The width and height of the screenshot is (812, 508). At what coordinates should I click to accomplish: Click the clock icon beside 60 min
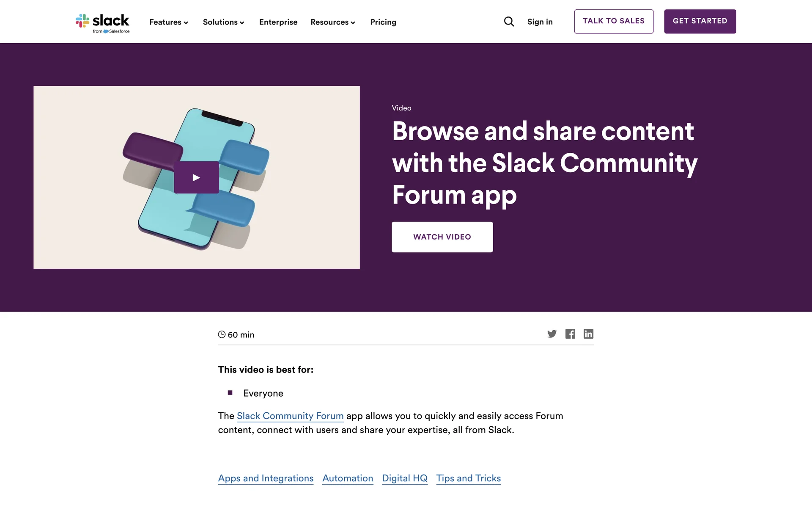coord(222,334)
